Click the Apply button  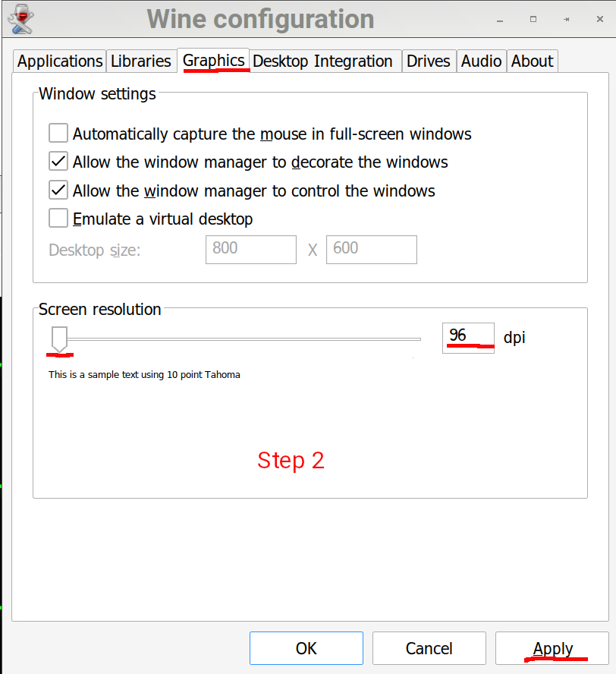click(552, 648)
